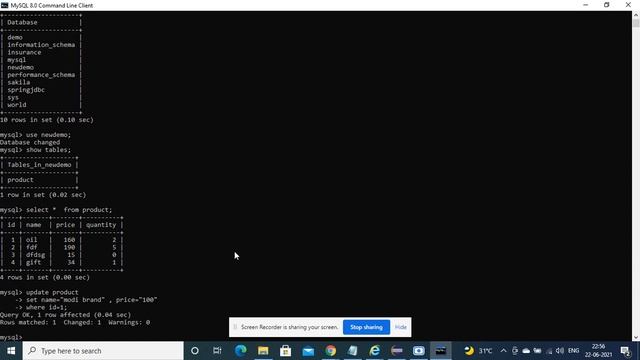Click the 'price' column header
The width and height of the screenshot is (640, 360).
pos(65,225)
